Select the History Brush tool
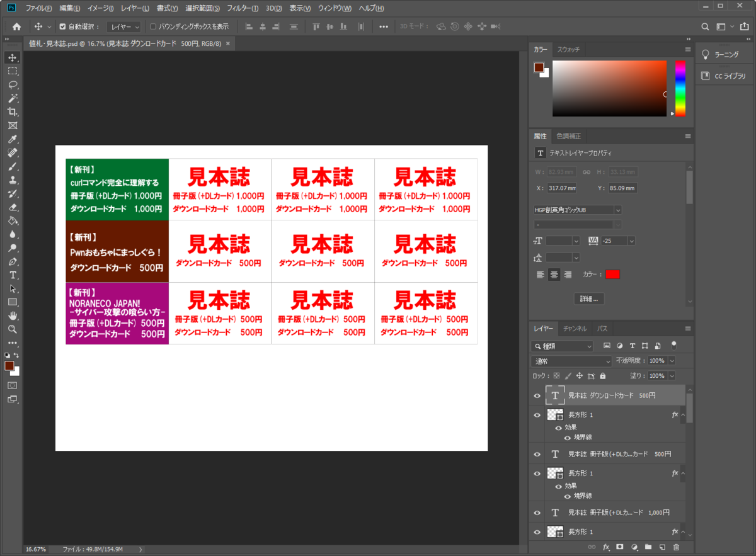The width and height of the screenshot is (756, 556). [x=13, y=193]
